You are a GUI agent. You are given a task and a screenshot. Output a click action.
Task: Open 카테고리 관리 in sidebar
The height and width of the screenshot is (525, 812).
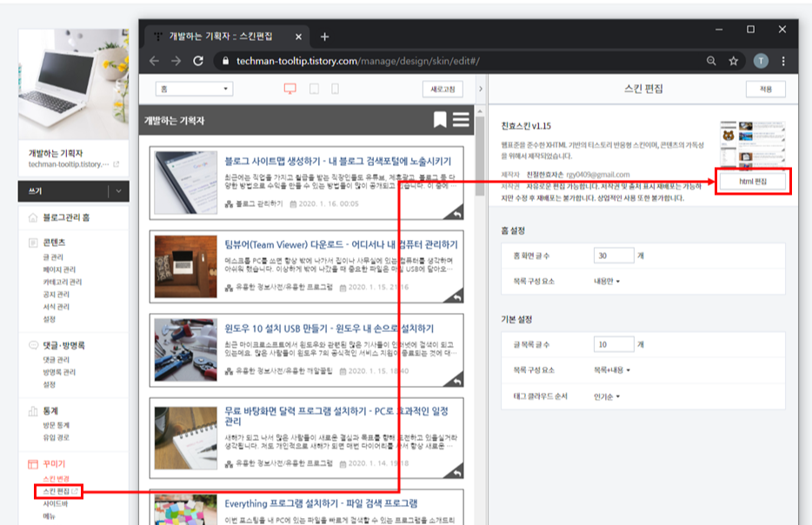(62, 282)
